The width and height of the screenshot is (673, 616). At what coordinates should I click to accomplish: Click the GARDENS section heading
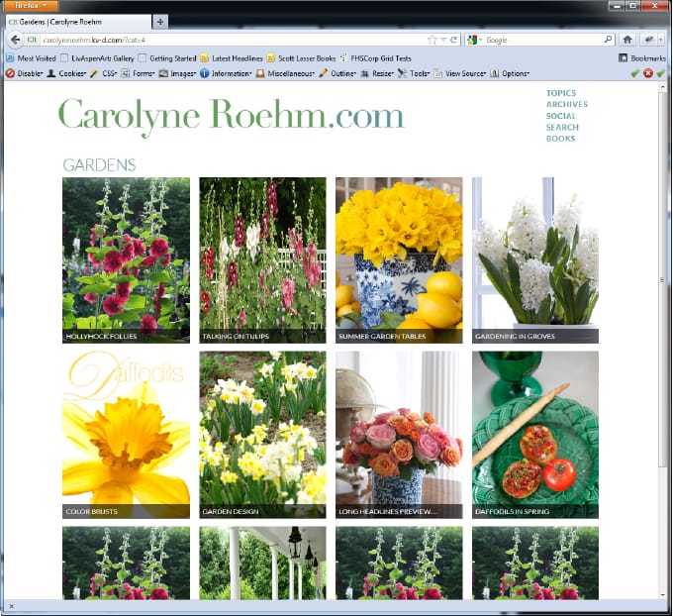[99, 165]
